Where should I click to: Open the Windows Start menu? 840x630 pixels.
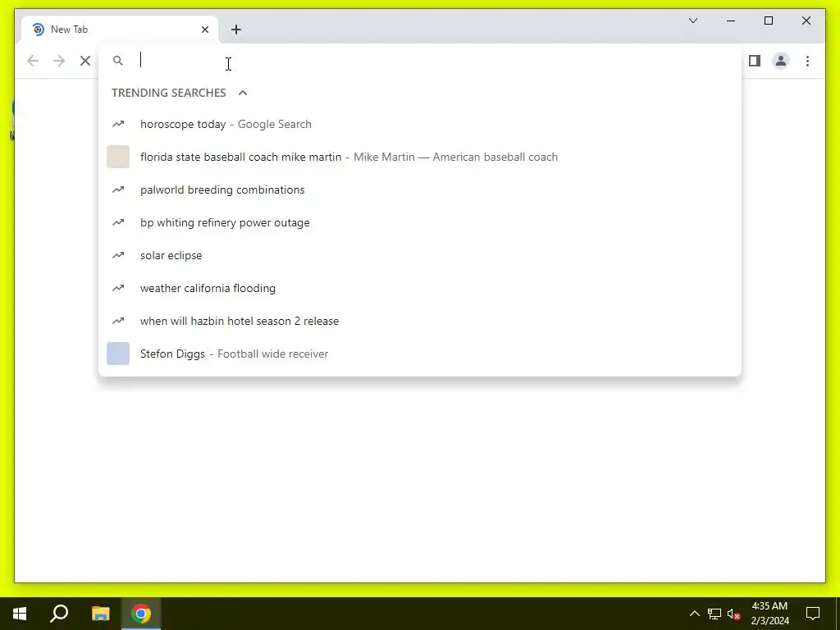point(20,614)
